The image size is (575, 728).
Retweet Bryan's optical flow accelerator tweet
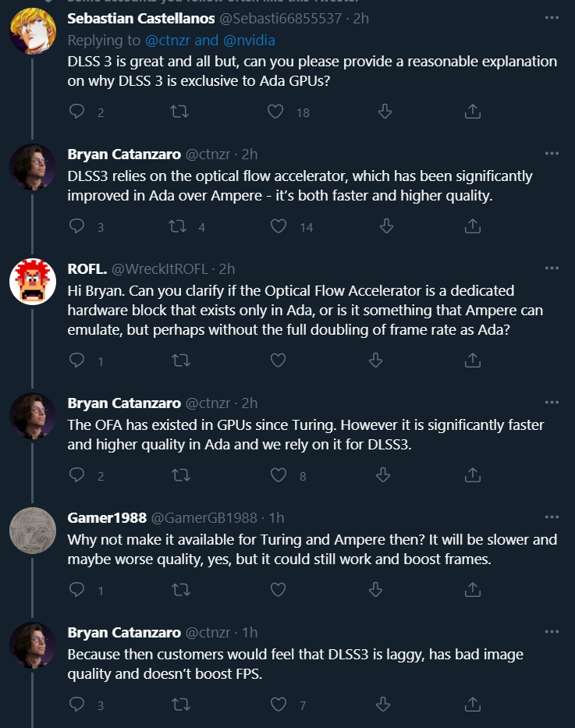pos(178,226)
